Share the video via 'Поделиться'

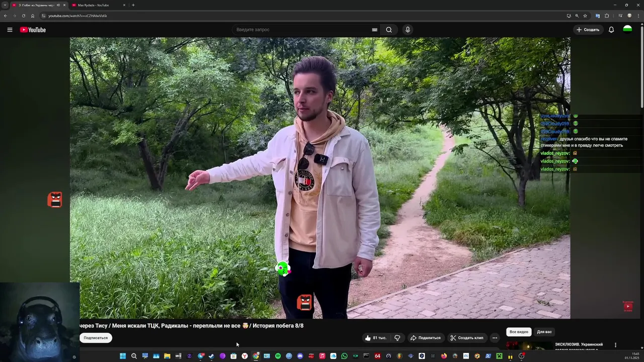[426, 338]
